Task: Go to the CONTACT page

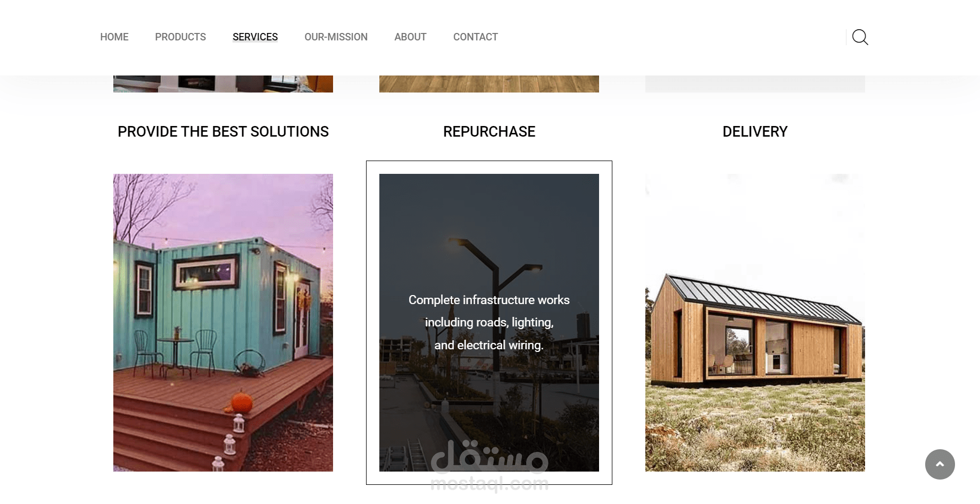Action: pyautogui.click(x=475, y=37)
